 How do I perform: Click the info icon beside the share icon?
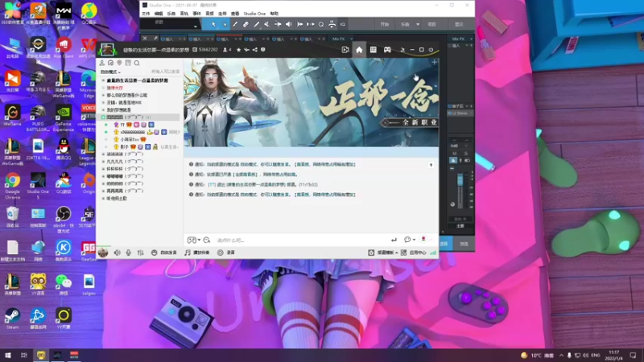click(x=263, y=50)
